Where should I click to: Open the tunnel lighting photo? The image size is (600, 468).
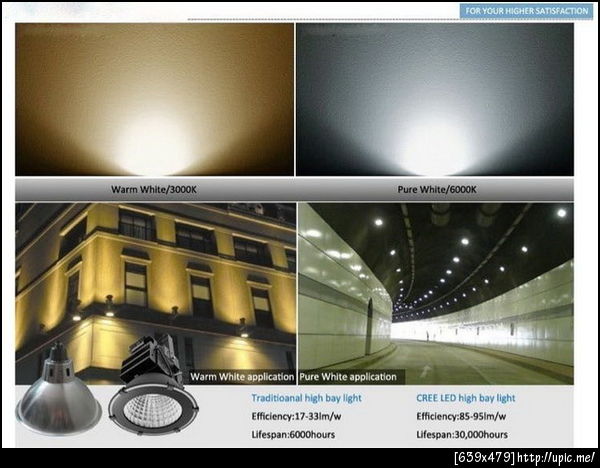[436, 294]
